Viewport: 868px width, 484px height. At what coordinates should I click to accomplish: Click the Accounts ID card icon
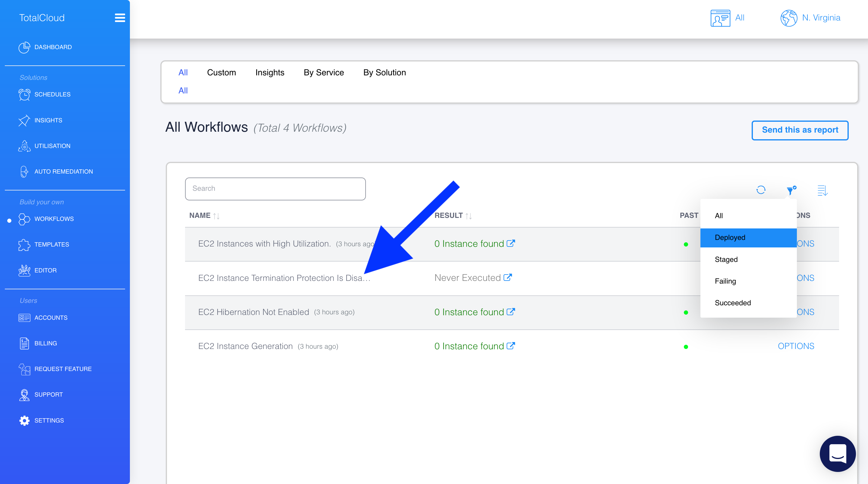pyautogui.click(x=24, y=318)
